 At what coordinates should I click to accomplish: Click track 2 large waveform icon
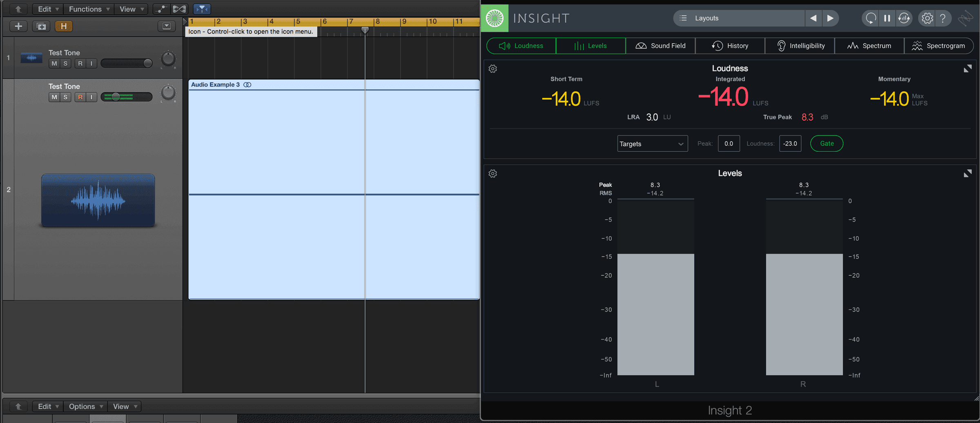[98, 201]
